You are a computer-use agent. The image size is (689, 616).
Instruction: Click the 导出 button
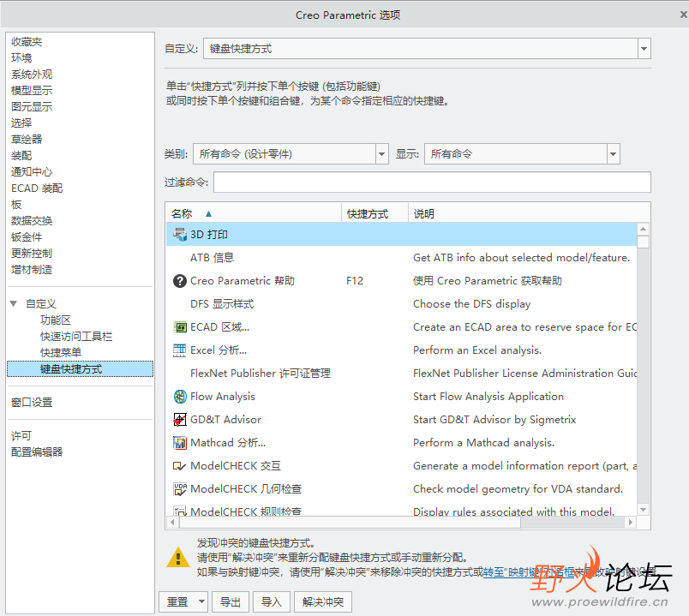click(x=231, y=601)
